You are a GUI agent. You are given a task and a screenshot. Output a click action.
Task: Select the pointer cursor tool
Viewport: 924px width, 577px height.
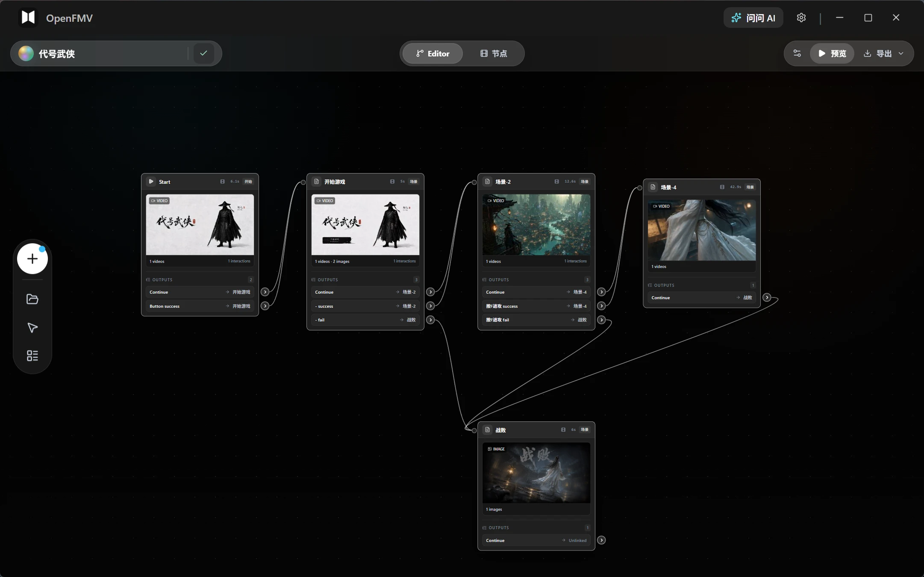[x=32, y=327]
